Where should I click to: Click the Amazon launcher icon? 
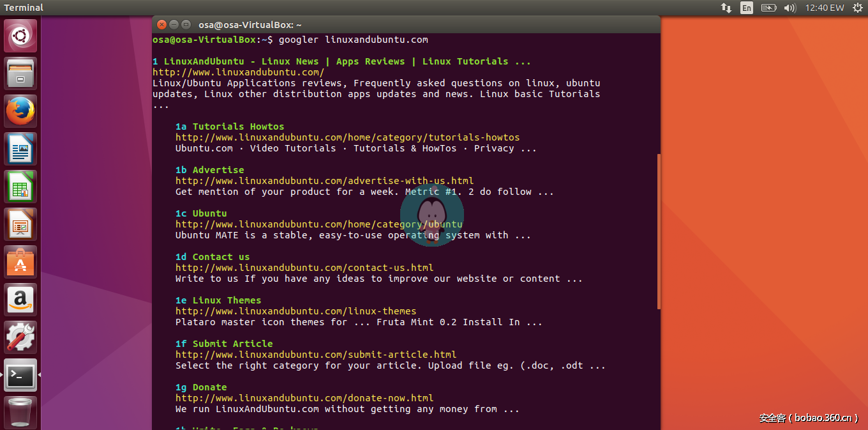point(21,300)
